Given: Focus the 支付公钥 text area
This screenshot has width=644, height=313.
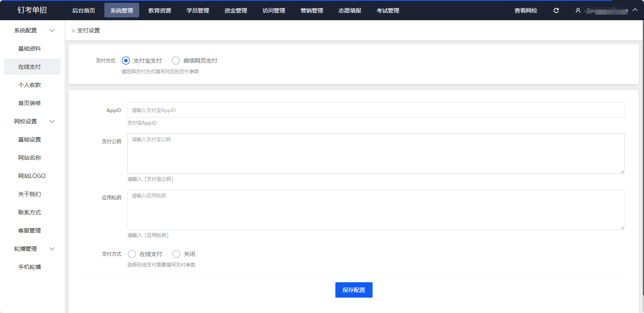Looking at the screenshot, I should (376, 154).
